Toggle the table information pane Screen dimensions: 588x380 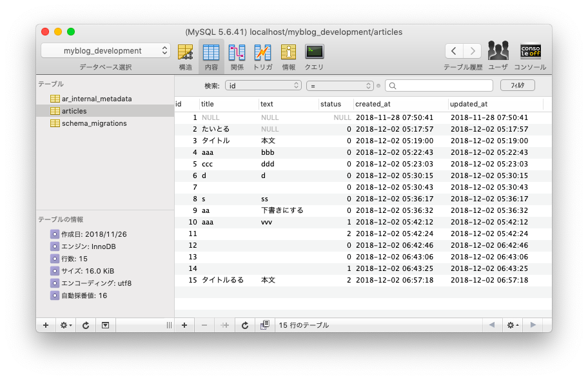click(105, 325)
